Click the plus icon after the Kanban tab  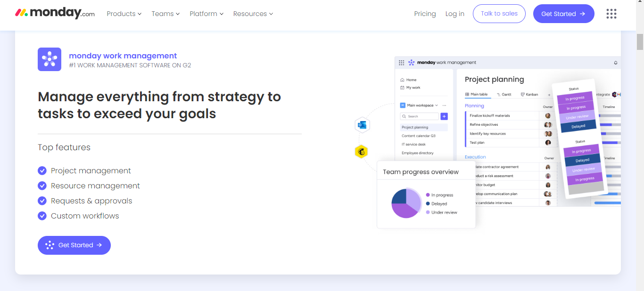click(549, 95)
